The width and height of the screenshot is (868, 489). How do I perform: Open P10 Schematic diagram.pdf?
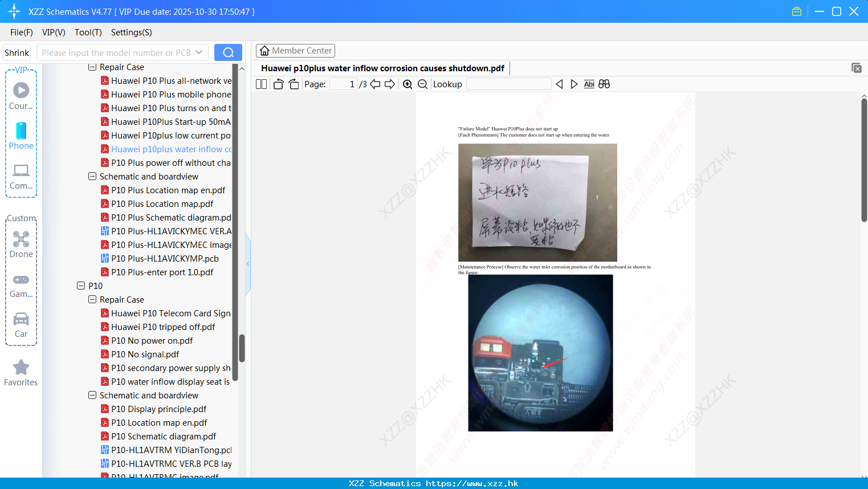[158, 437]
